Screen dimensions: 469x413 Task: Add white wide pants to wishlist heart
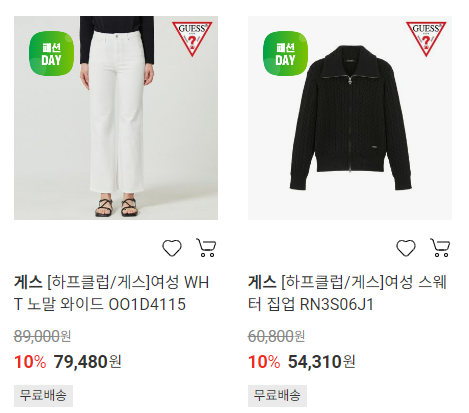(172, 248)
